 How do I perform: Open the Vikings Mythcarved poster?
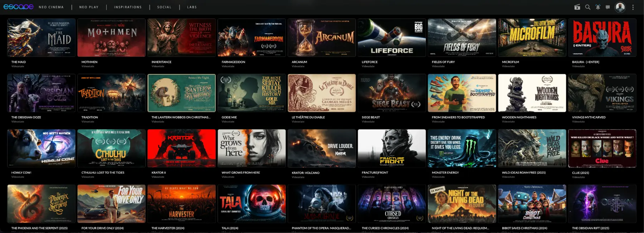click(602, 93)
